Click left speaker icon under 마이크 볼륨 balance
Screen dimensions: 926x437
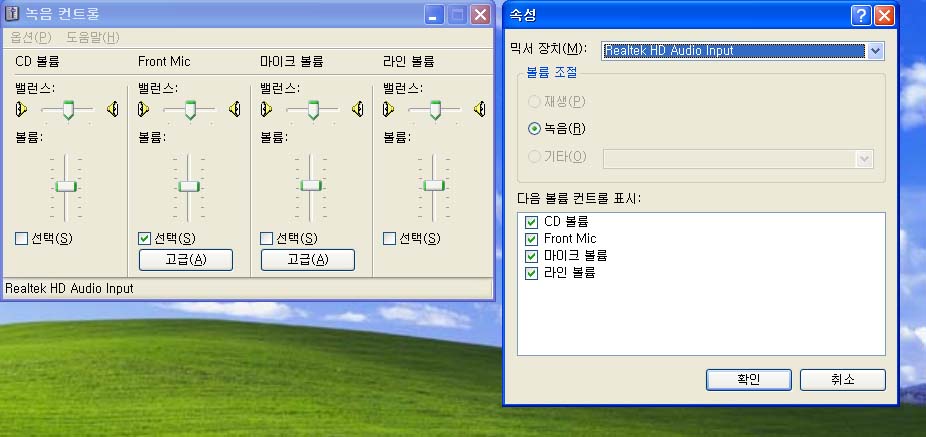266,109
